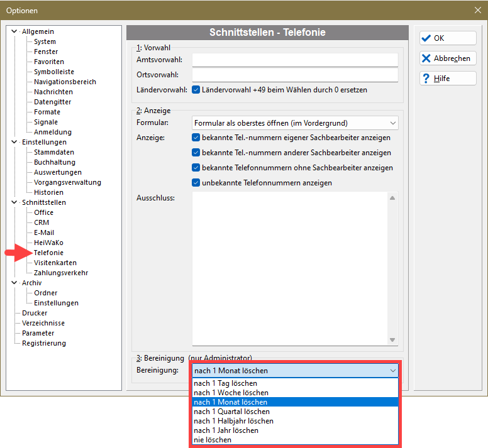Select Signale tree item
The height and width of the screenshot is (448, 488).
coord(46,122)
